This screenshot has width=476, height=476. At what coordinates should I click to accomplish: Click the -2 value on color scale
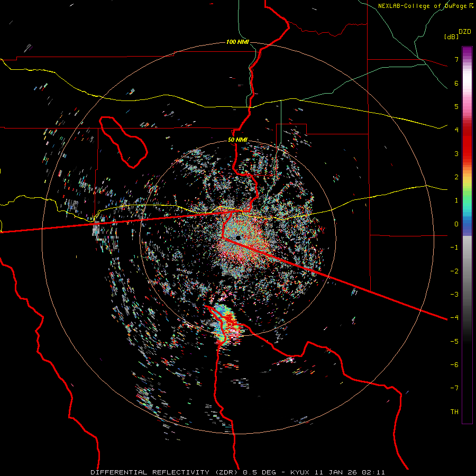coord(454,271)
